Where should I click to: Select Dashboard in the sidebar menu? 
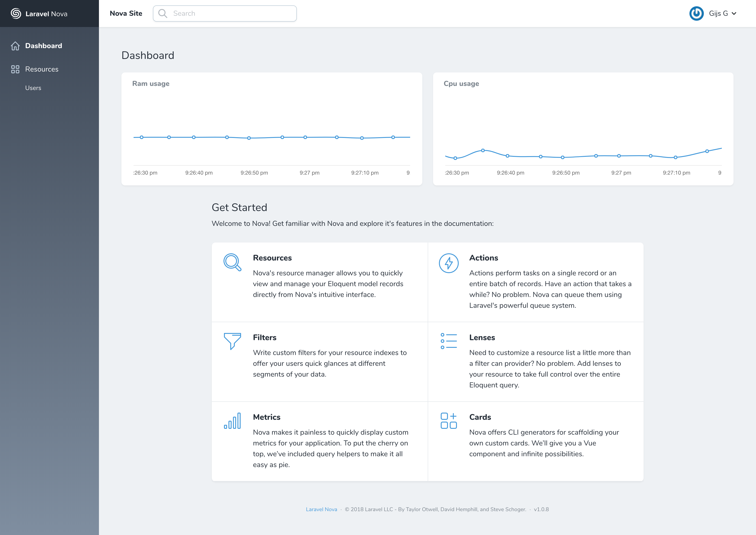point(43,46)
